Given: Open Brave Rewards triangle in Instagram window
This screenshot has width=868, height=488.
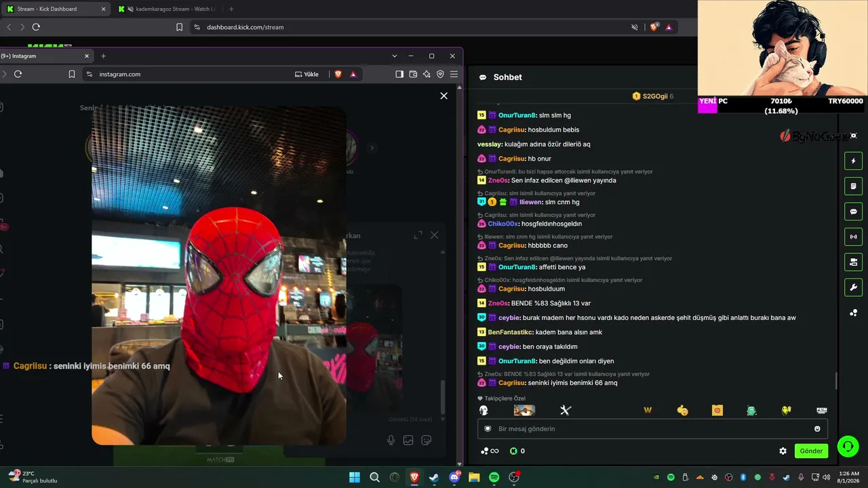Looking at the screenshot, I should (x=353, y=74).
